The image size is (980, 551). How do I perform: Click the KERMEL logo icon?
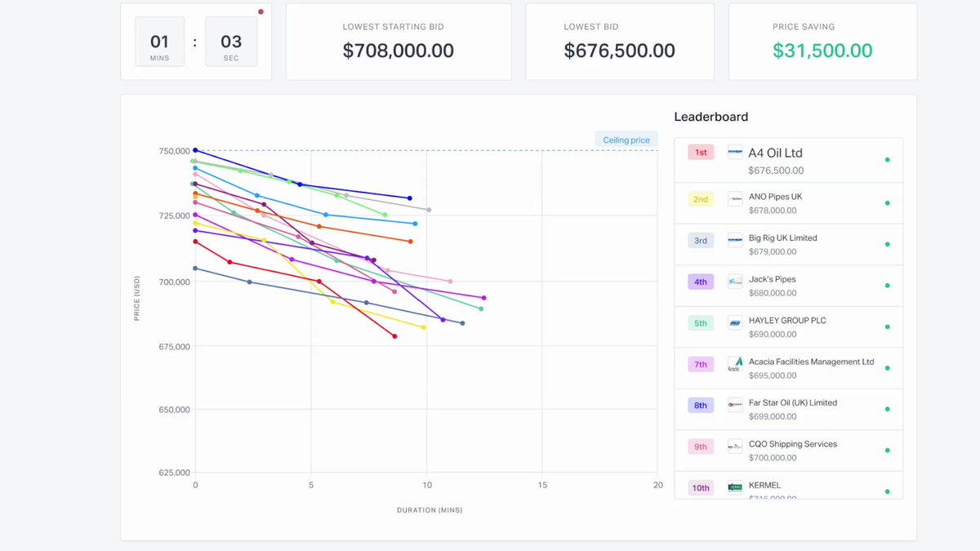pyautogui.click(x=735, y=487)
